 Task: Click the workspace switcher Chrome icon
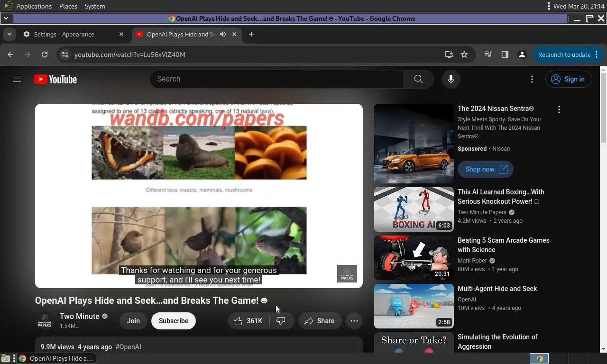(539, 358)
